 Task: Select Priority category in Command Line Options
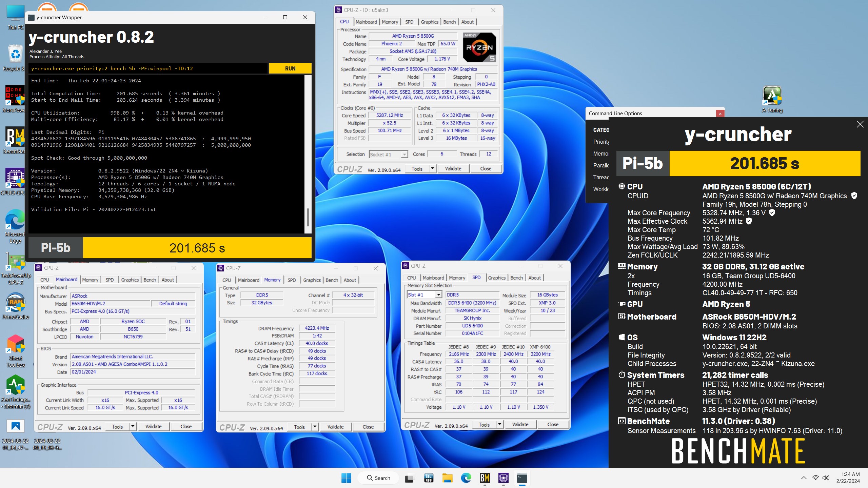601,142
